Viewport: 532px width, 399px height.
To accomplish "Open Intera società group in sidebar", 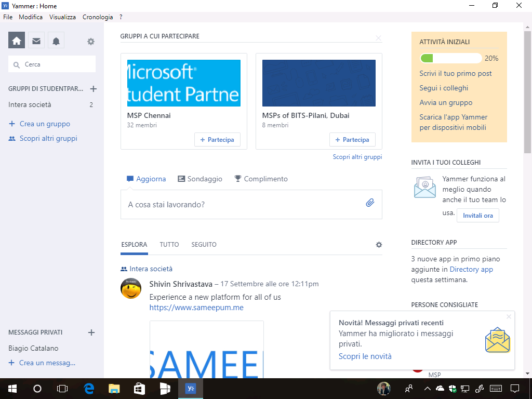I will (x=51, y=105).
